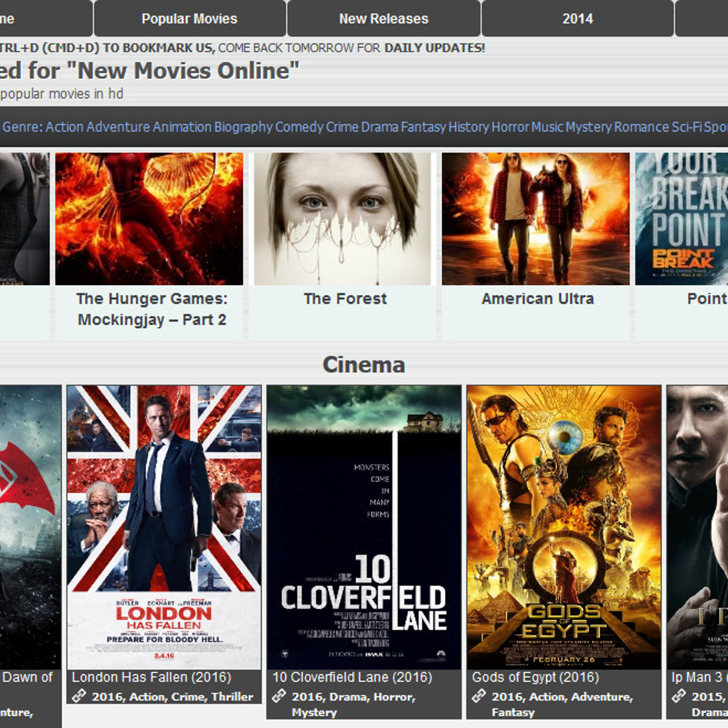
Task: Filter by Sci-Fi genre
Action: click(x=687, y=127)
